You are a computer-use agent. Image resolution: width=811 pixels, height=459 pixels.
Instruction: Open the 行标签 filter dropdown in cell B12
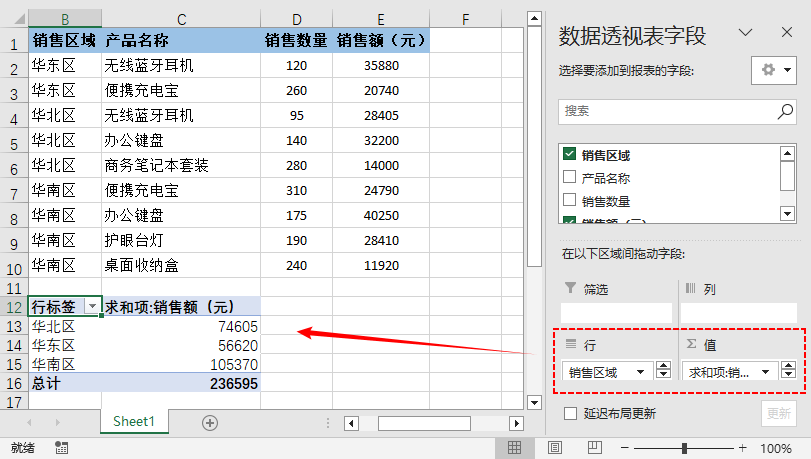[x=92, y=306]
